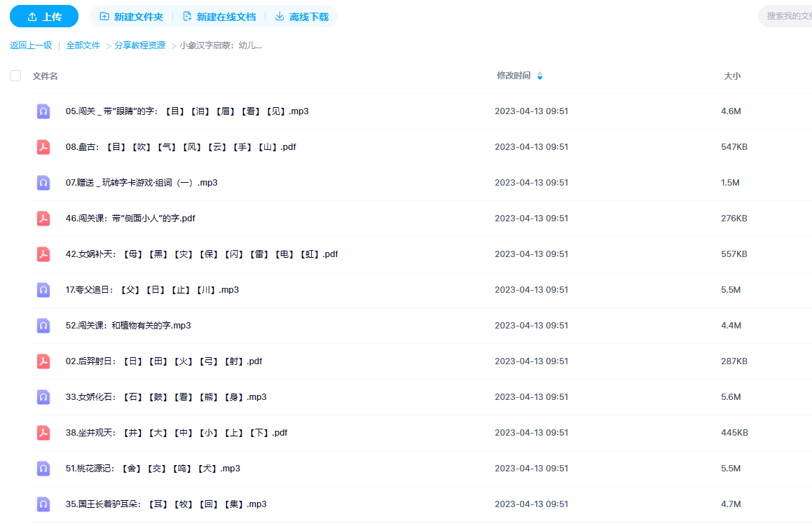Navigate to 全部文件 breadcrumb
Screen dimensions: 812x526
pos(83,45)
